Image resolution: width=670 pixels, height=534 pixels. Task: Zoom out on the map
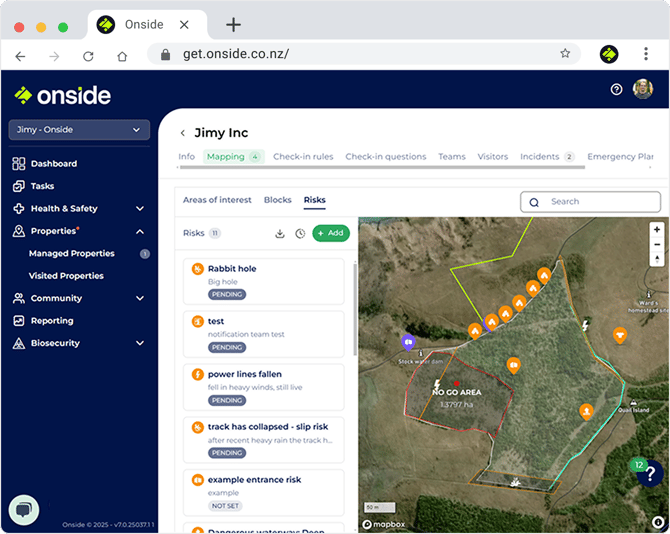pyautogui.click(x=657, y=245)
